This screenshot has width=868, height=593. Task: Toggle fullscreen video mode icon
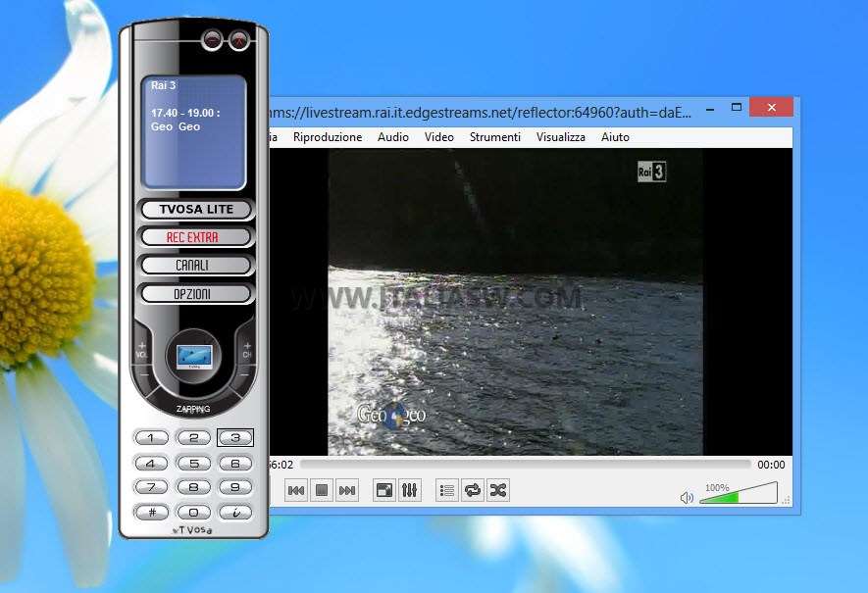384,490
